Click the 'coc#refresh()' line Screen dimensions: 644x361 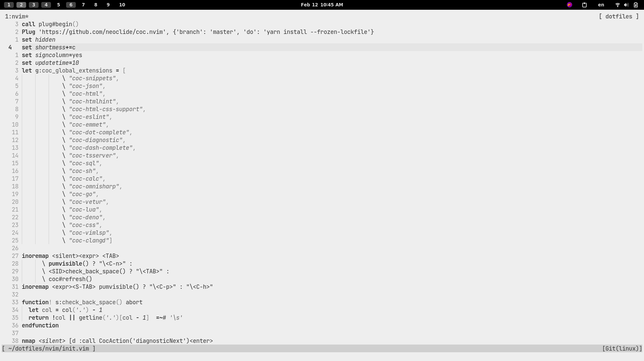(67, 279)
